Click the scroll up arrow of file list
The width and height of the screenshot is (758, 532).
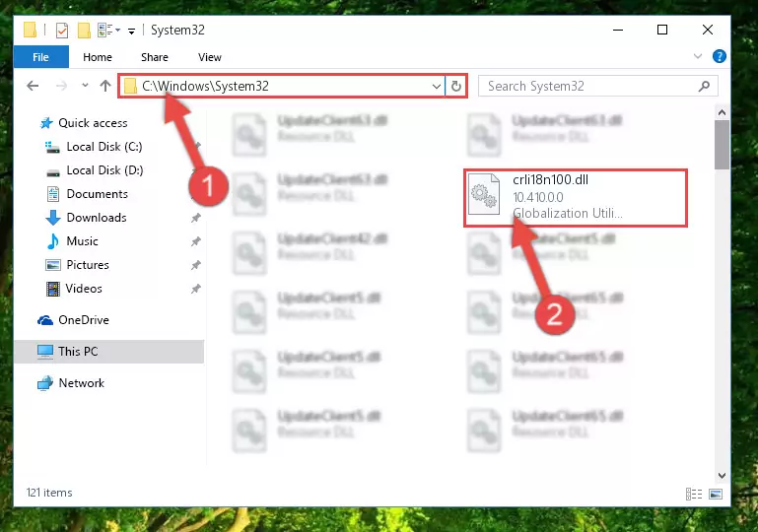[722, 112]
